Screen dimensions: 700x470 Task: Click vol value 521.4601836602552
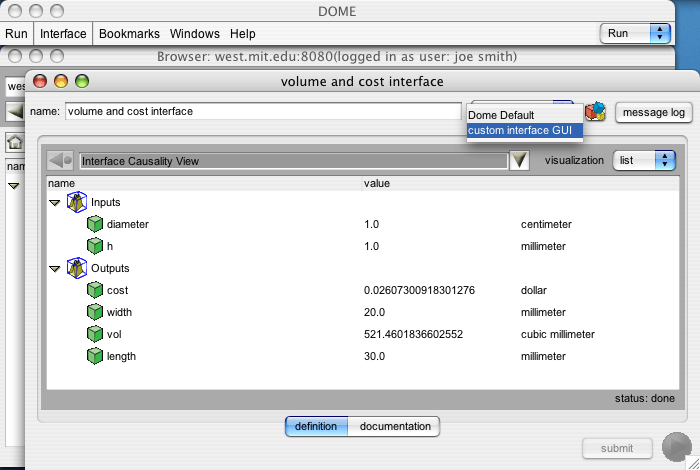tap(413, 334)
